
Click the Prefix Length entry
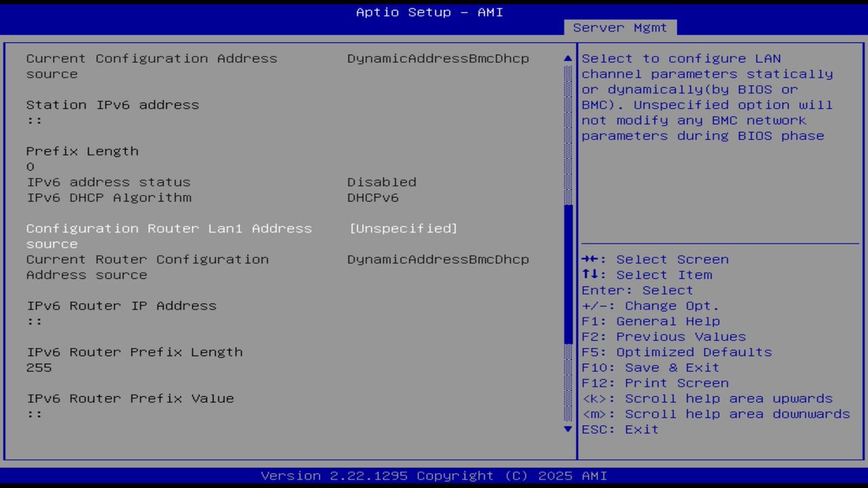(x=82, y=150)
